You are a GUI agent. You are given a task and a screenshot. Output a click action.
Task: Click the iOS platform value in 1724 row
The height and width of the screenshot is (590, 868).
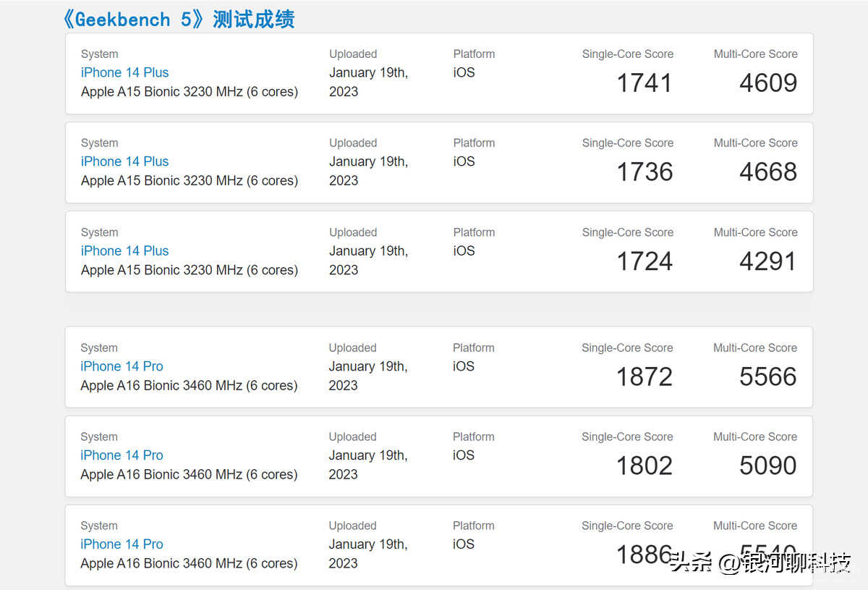click(464, 250)
